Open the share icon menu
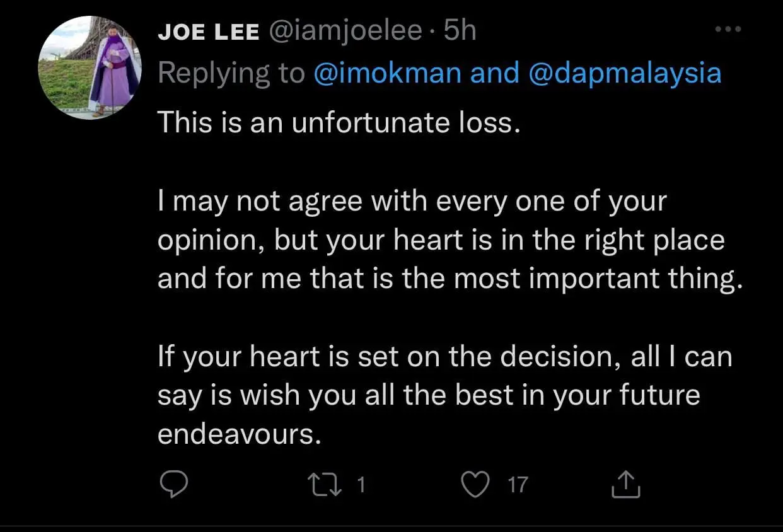The image size is (783, 532). (627, 485)
